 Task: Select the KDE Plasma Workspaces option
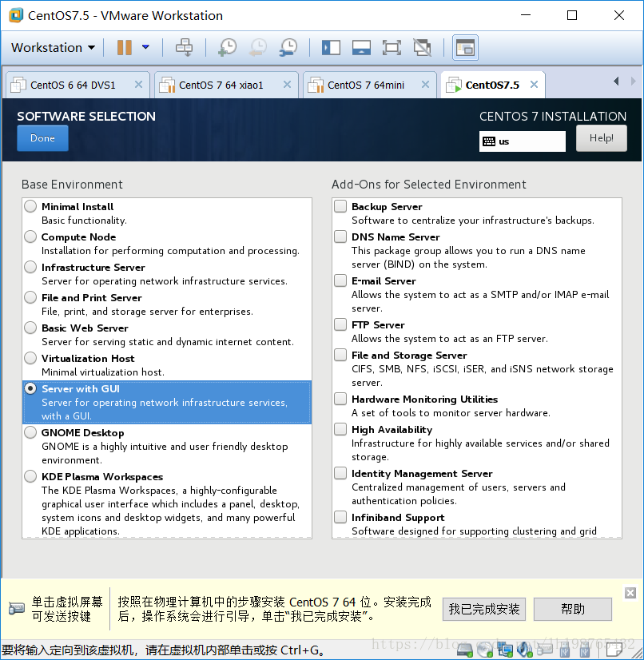[x=30, y=476]
